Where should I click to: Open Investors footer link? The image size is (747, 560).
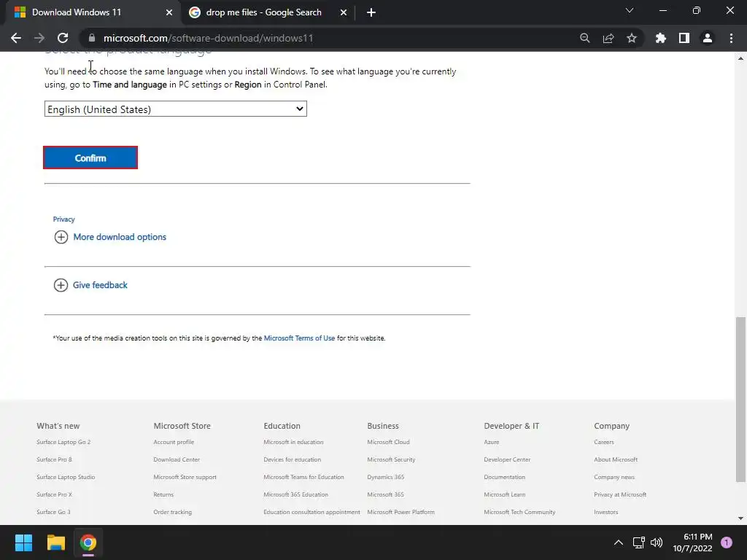[605, 513]
